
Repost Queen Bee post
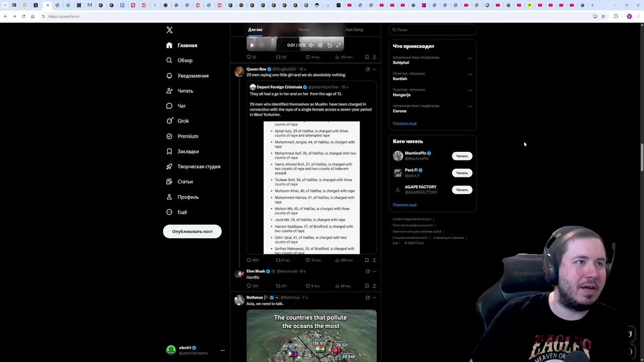pyautogui.click(x=283, y=260)
